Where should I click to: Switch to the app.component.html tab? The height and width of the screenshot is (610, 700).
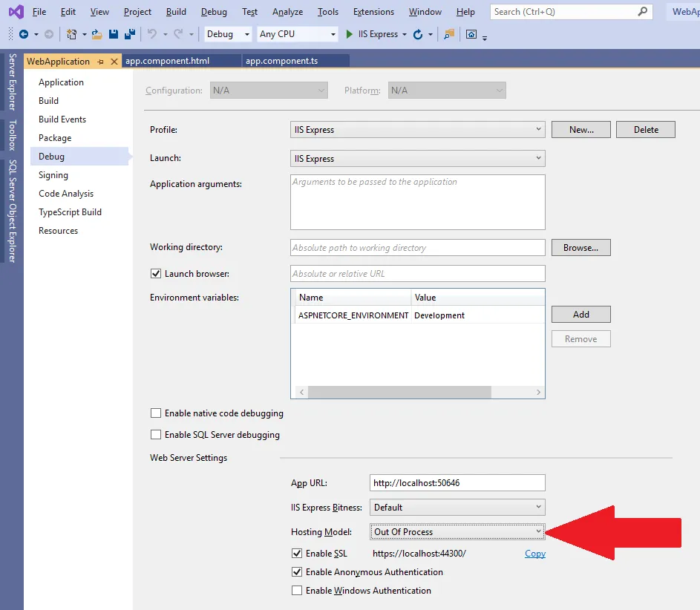pos(168,61)
